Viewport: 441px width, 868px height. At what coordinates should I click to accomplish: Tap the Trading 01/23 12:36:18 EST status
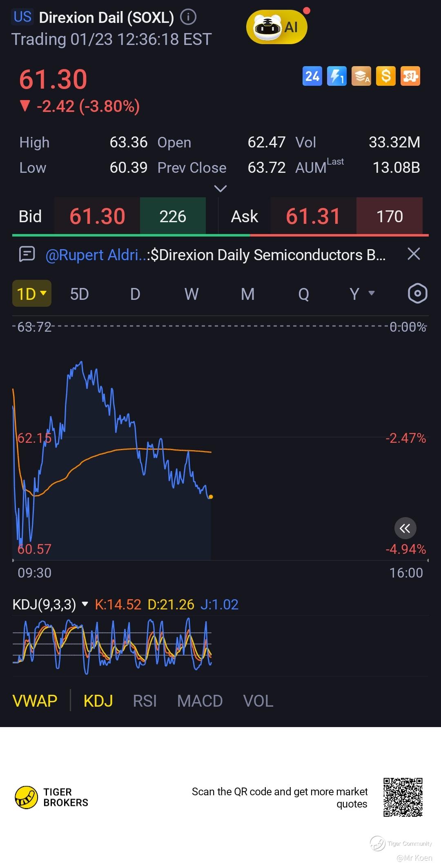111,39
